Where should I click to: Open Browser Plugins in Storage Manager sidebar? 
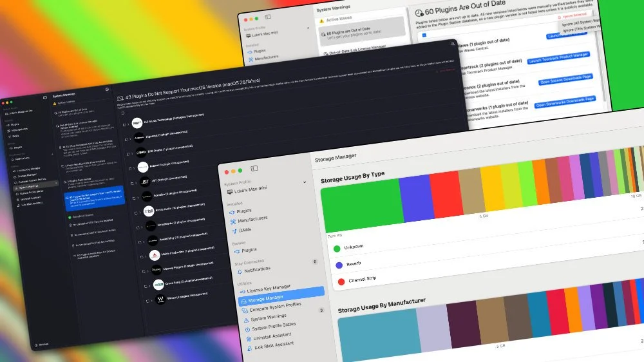click(x=245, y=250)
